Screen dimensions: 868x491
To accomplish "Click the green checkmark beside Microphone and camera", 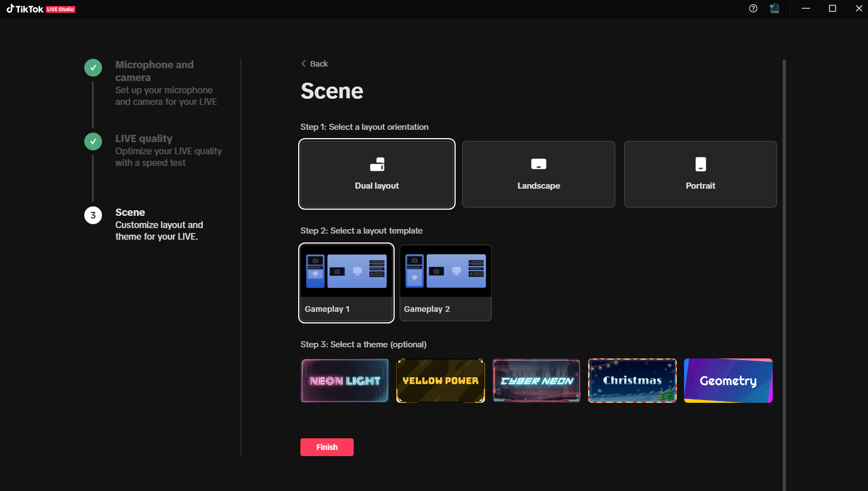I will (93, 68).
